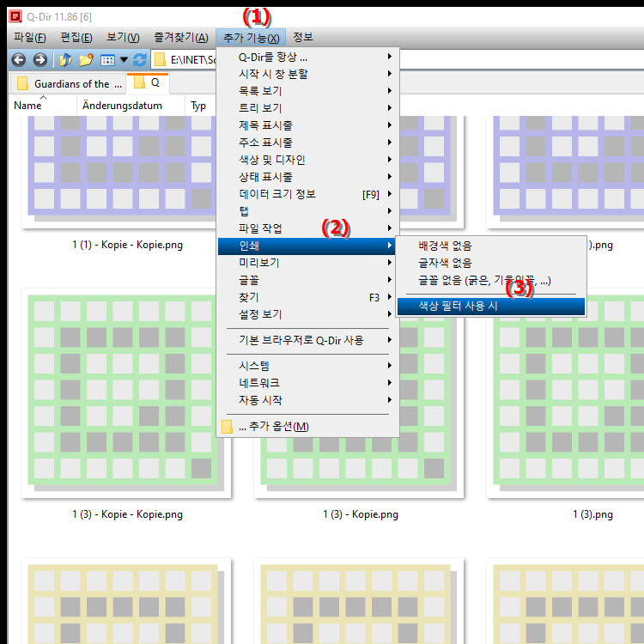Click file name 1 (3).png label
644x644 pixels.
point(592,514)
